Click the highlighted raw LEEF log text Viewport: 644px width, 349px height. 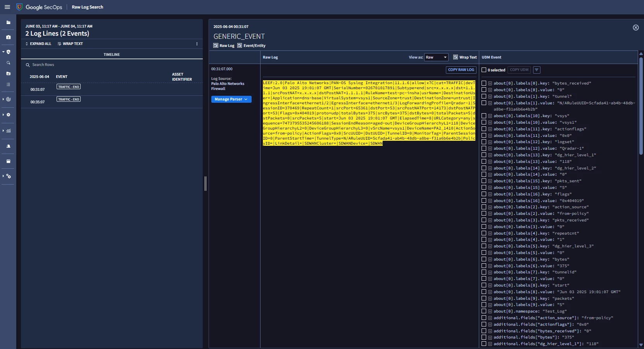click(369, 113)
